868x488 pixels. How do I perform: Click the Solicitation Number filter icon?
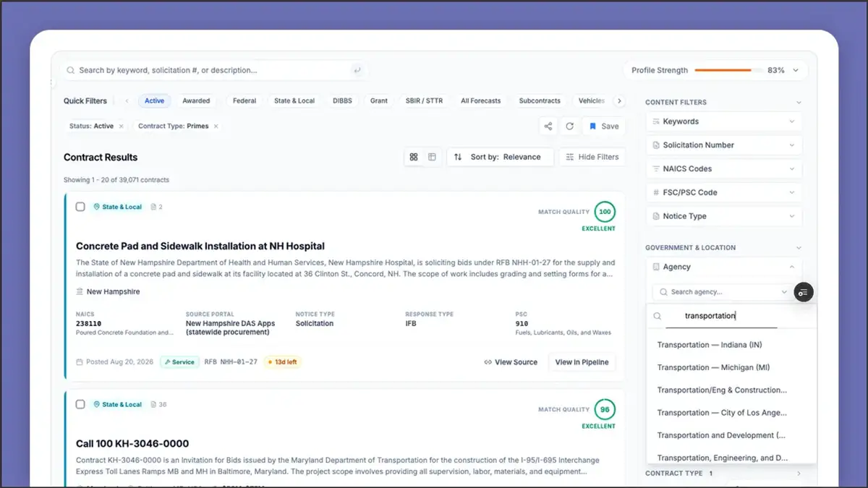tap(656, 145)
